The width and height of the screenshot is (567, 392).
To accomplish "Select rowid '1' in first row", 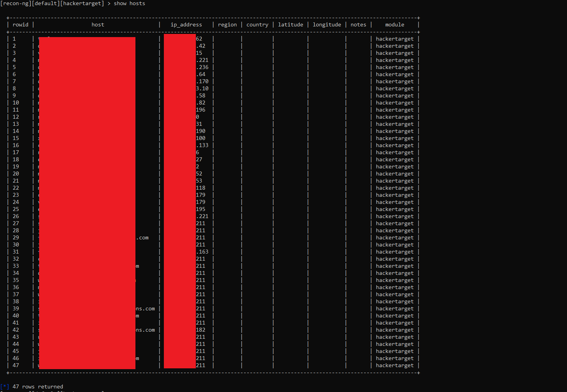I will [x=14, y=39].
